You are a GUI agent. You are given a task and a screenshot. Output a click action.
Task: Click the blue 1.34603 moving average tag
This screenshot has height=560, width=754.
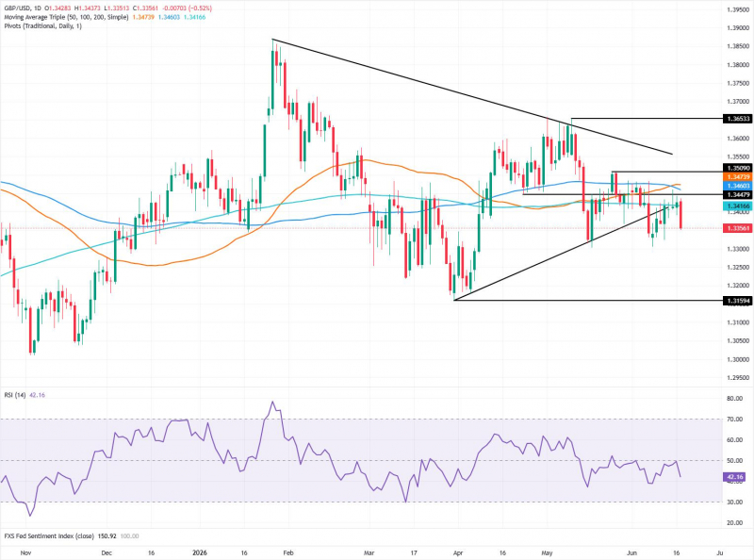(x=738, y=186)
